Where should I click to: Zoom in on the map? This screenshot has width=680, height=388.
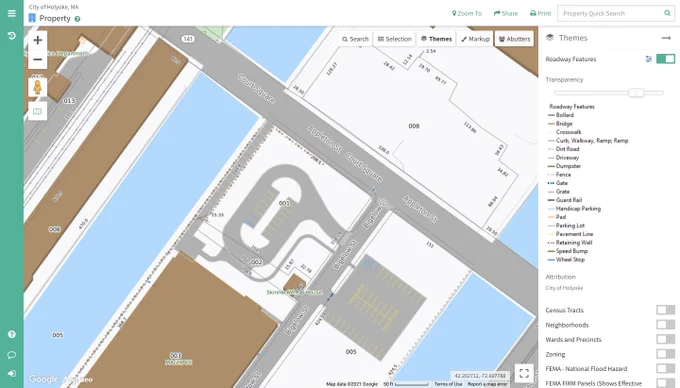(38, 40)
